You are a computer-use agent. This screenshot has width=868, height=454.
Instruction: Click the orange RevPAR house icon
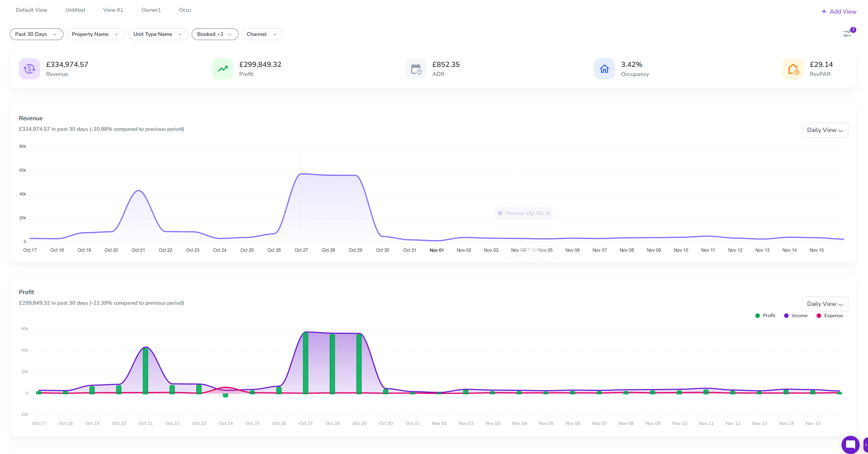tap(793, 69)
